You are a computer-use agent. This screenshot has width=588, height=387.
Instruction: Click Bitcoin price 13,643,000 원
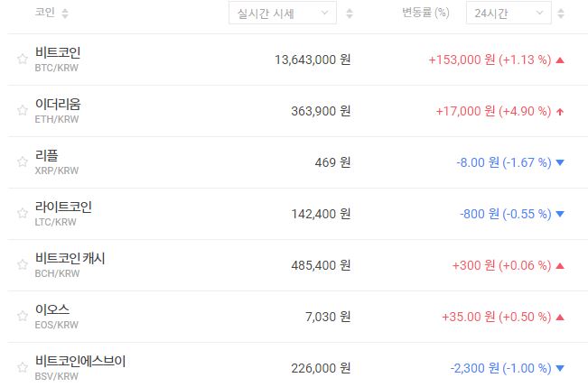coord(312,60)
